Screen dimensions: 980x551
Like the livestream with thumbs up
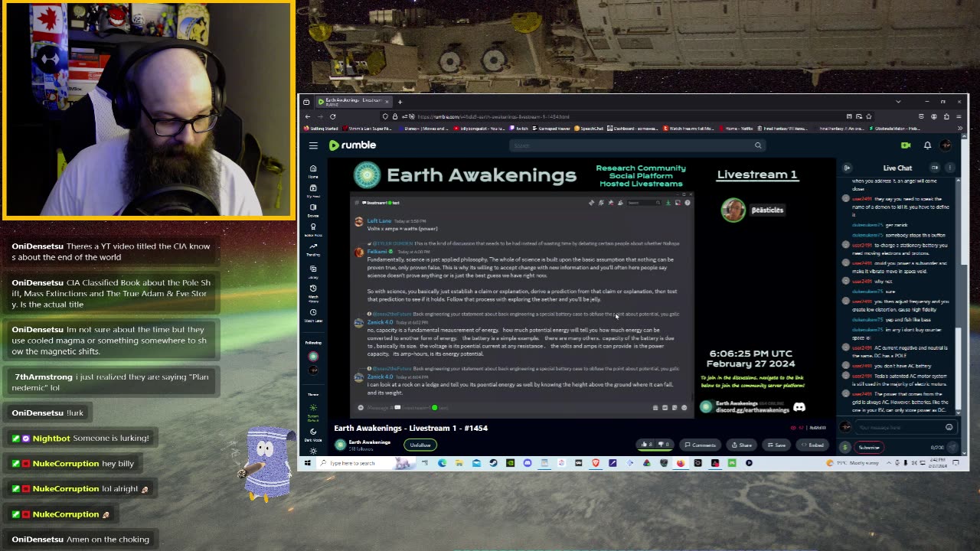pyautogui.click(x=648, y=445)
